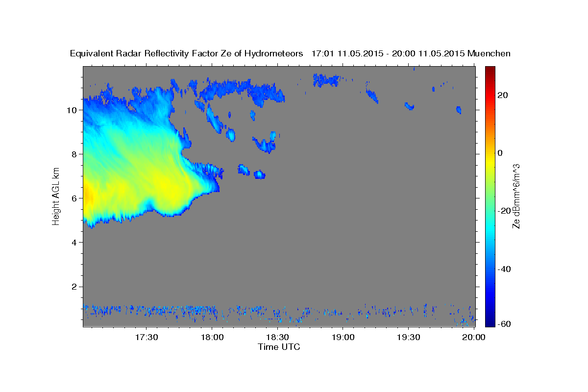Click the colorbar label '-20'
The width and height of the screenshot is (588, 392).
[504, 211]
